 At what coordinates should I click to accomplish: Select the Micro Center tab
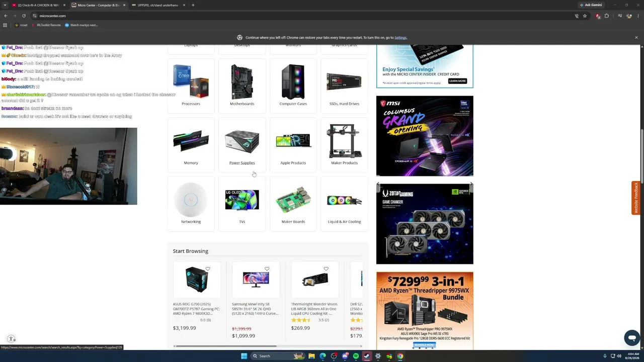click(98, 5)
